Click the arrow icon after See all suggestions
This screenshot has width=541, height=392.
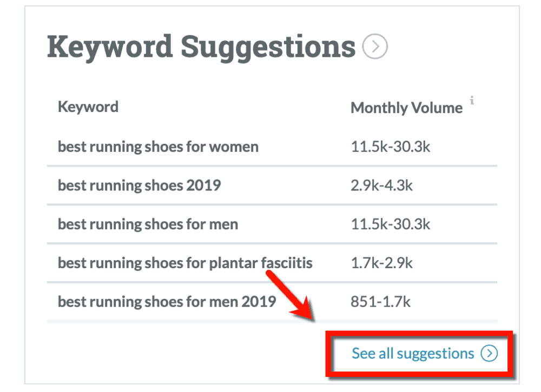point(489,354)
